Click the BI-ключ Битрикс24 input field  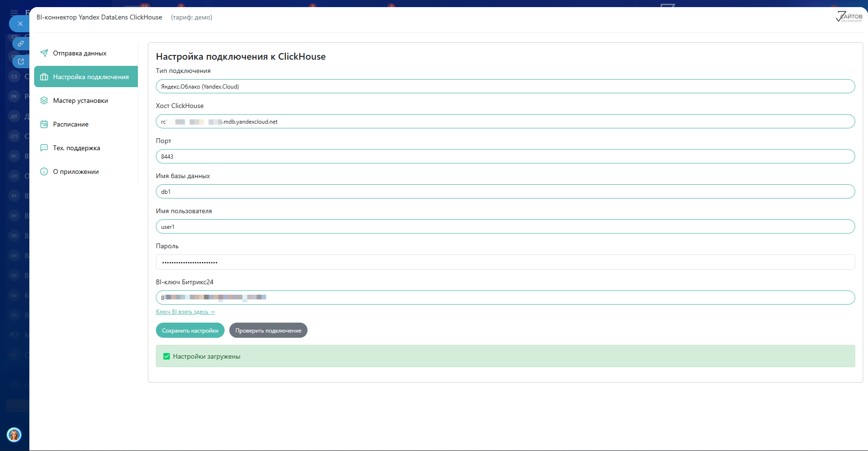click(505, 298)
